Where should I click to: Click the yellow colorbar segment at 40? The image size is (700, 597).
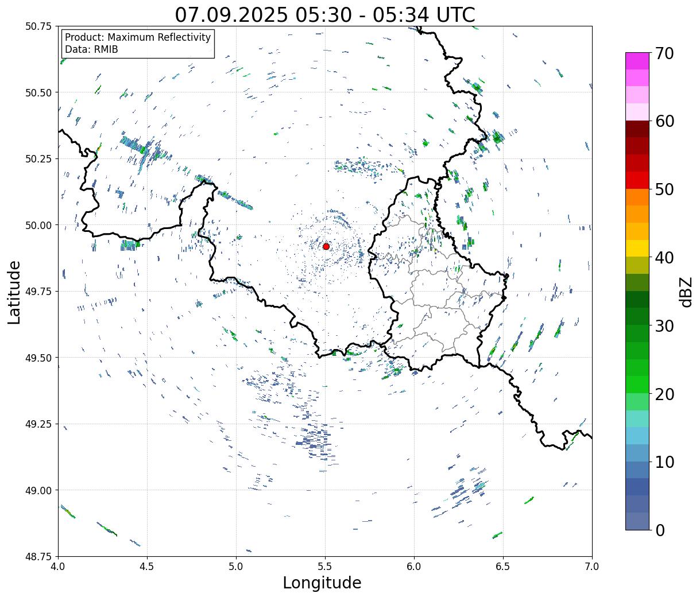click(637, 249)
